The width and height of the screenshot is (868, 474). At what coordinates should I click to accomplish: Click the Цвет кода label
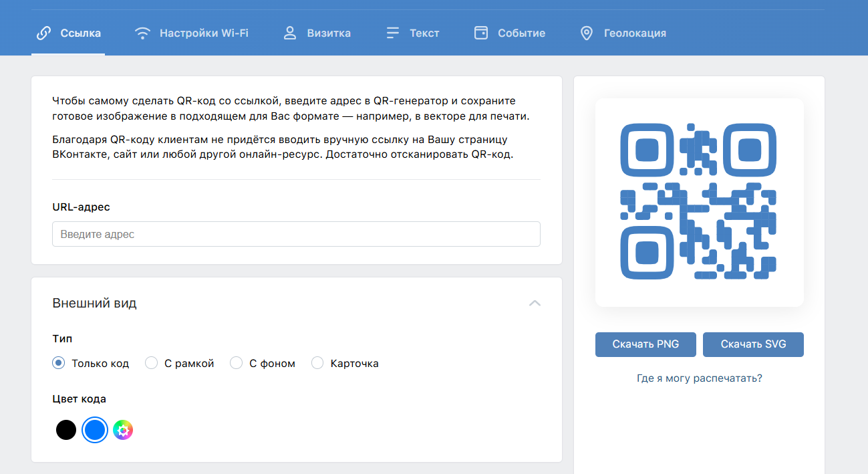point(79,399)
